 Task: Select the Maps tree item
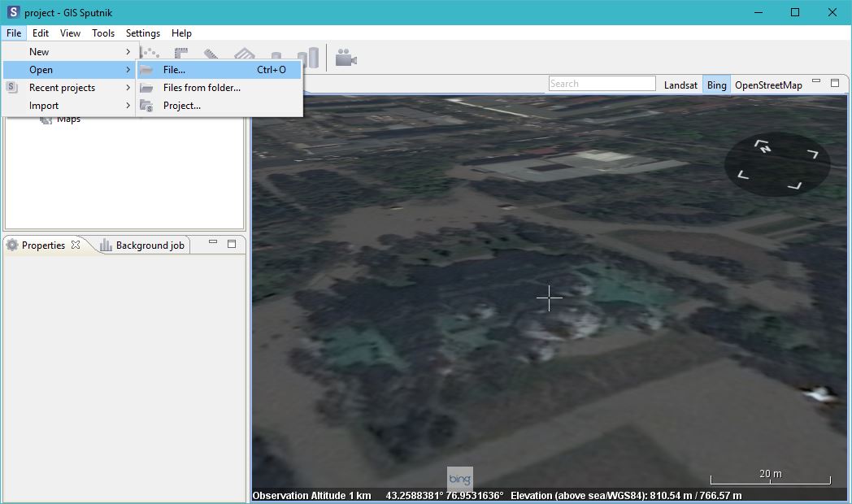(x=68, y=119)
